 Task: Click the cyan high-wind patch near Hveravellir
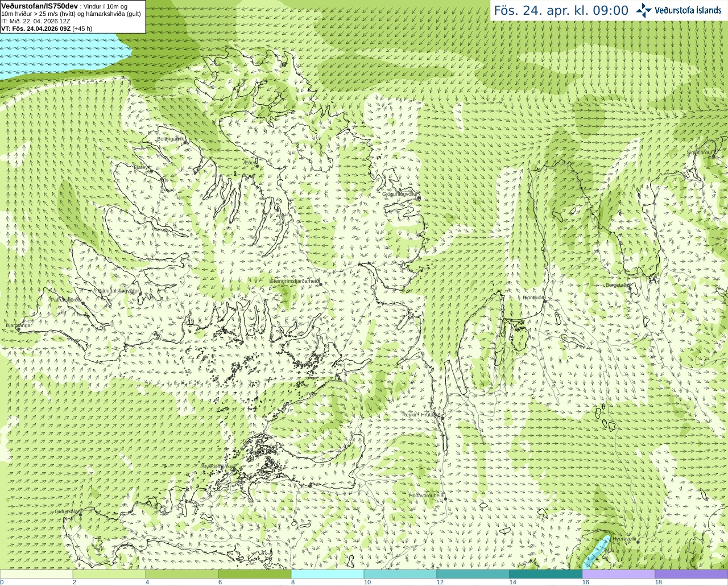tap(597, 551)
